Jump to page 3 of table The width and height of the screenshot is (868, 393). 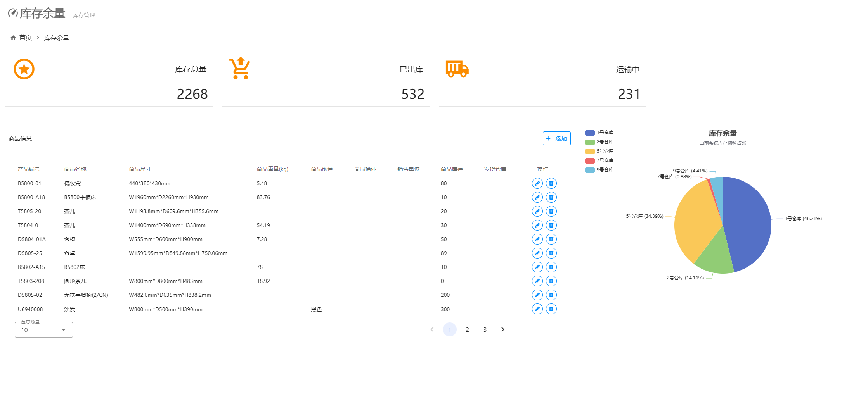click(485, 329)
